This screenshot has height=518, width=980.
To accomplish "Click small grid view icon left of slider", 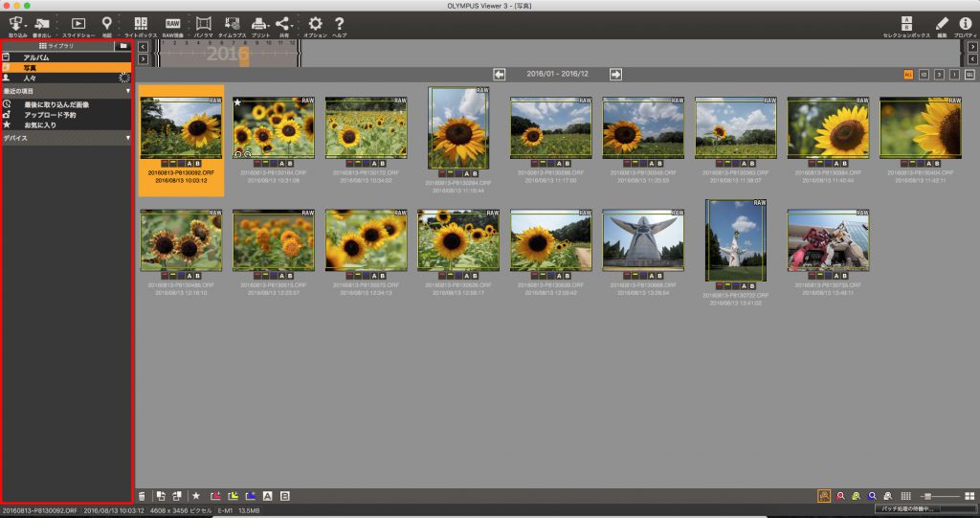I will [x=905, y=496].
